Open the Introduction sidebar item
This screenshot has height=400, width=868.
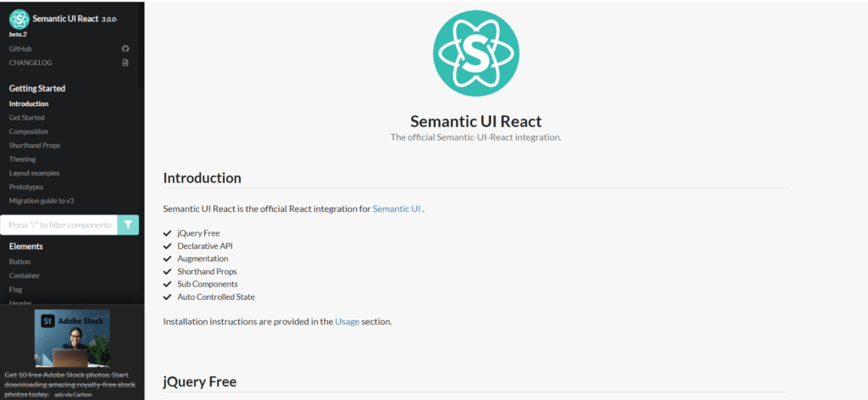point(29,104)
